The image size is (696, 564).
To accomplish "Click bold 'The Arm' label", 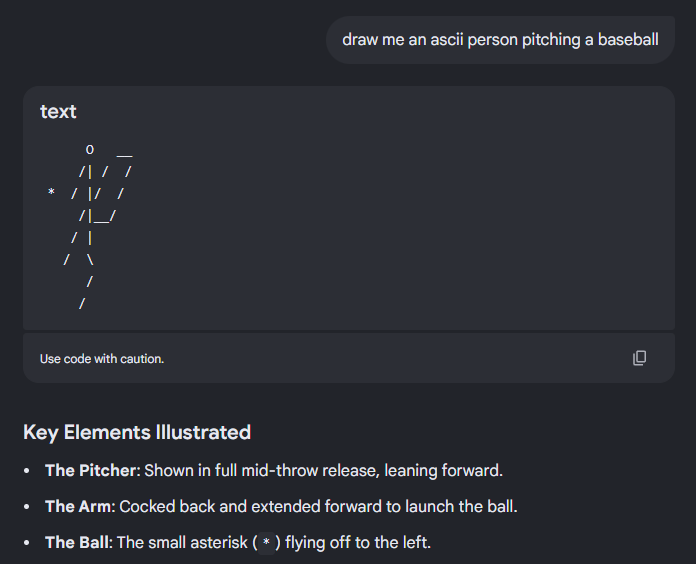I will [78, 506].
